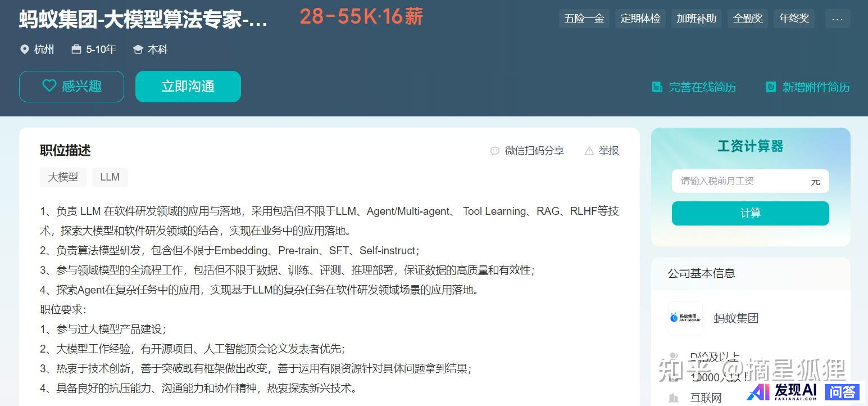This screenshot has width=868, height=406.
Task: Click the 定期体检 benefit tag
Action: coord(640,19)
